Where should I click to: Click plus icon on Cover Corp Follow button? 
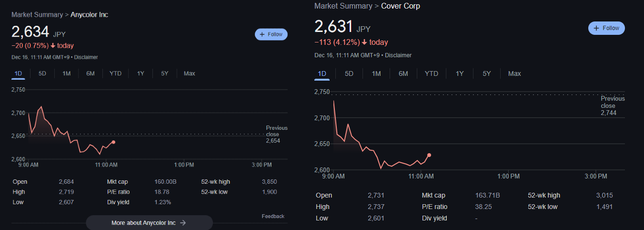pyautogui.click(x=596, y=28)
